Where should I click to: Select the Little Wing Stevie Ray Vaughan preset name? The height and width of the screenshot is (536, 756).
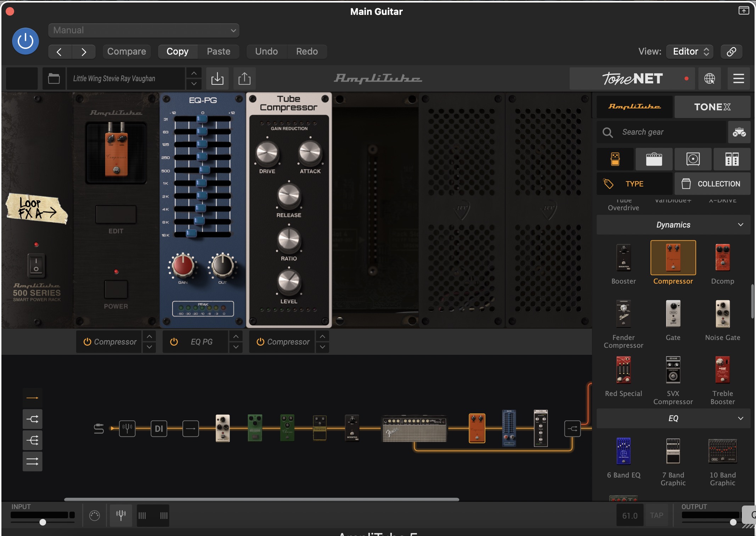pyautogui.click(x=126, y=78)
